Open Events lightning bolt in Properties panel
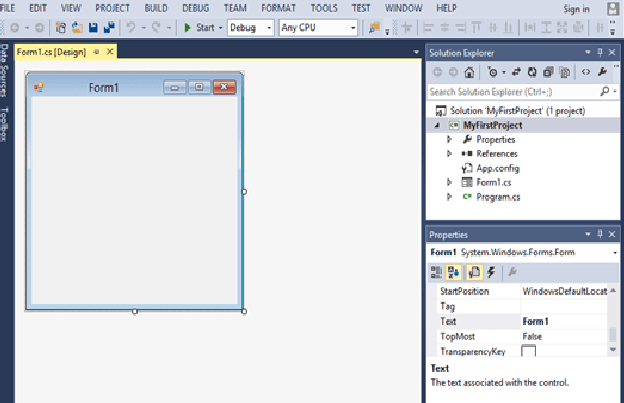Viewport: 624px width, 403px height. [x=492, y=271]
